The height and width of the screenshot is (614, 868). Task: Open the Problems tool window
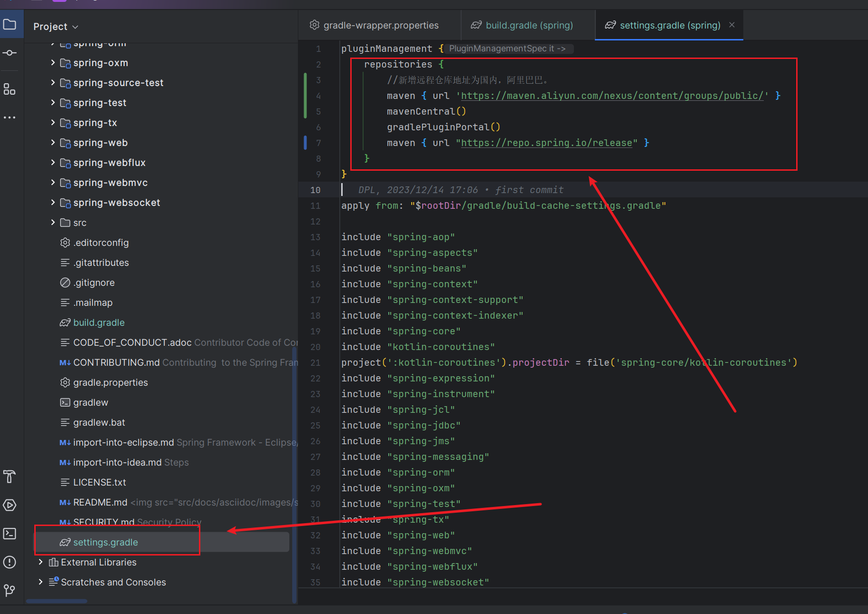pos(10,562)
